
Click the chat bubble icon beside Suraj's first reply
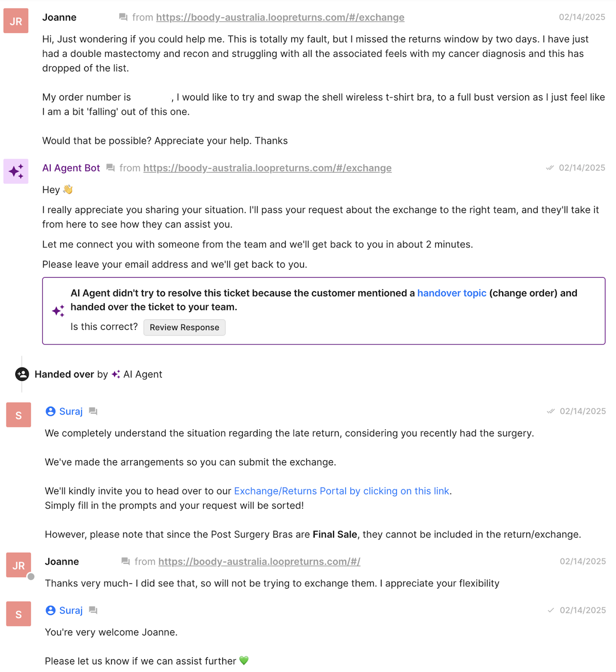tap(93, 411)
